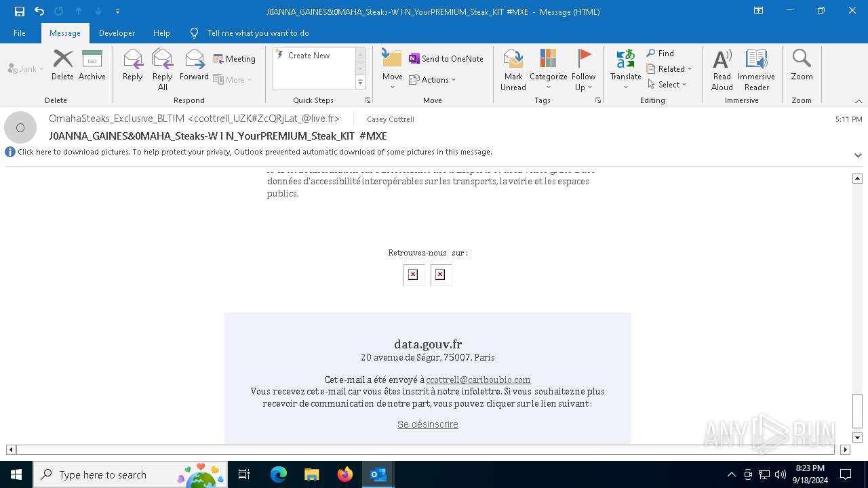Click Find in Editing group
The width and height of the screenshot is (868, 488).
(x=660, y=54)
